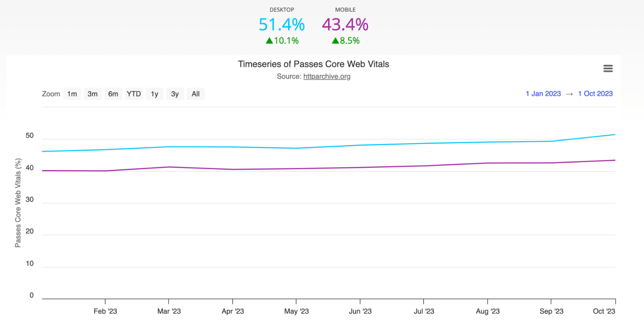Viewport: 644px width, 327px height.
Task: Click the vertical Passes Core Web Vitals (%) axis title
Action: pyautogui.click(x=18, y=203)
